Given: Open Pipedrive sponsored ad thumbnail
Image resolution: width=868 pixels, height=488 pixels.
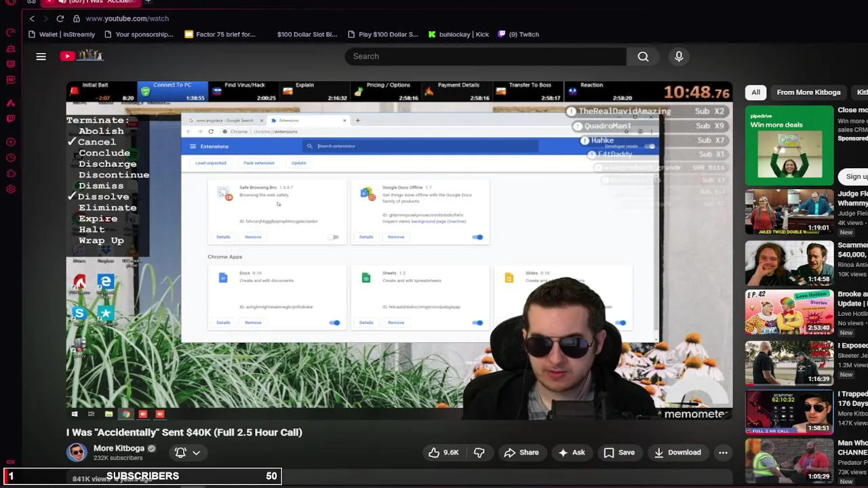Looking at the screenshot, I should coord(789,146).
